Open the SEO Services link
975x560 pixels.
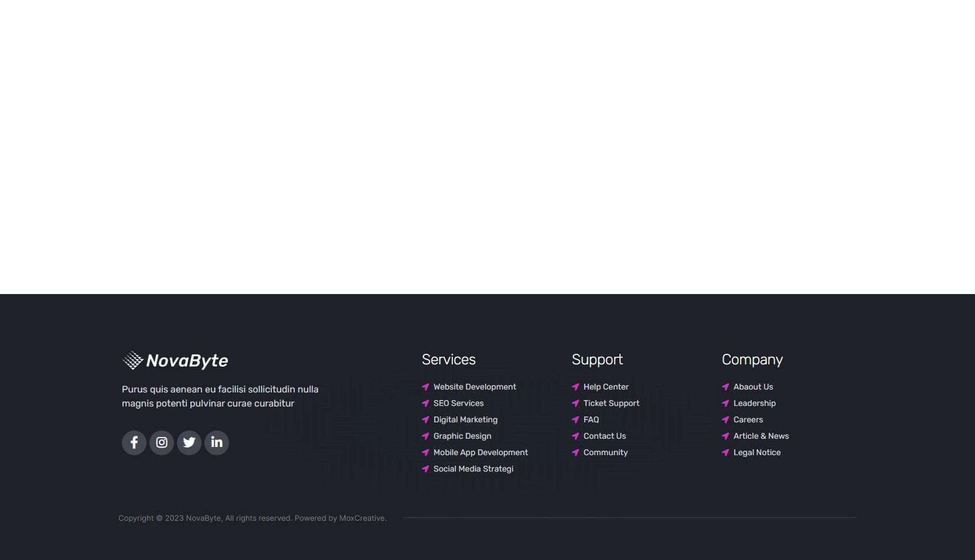(458, 403)
